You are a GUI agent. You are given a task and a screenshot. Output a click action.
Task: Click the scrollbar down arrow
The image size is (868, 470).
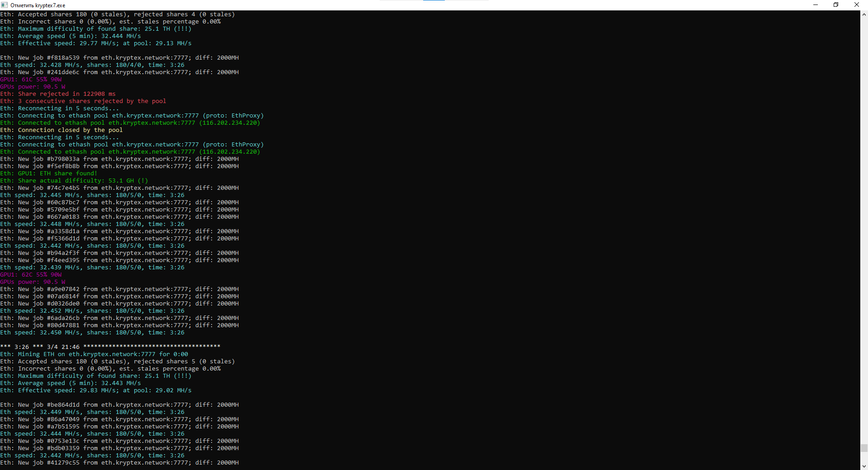point(864,466)
